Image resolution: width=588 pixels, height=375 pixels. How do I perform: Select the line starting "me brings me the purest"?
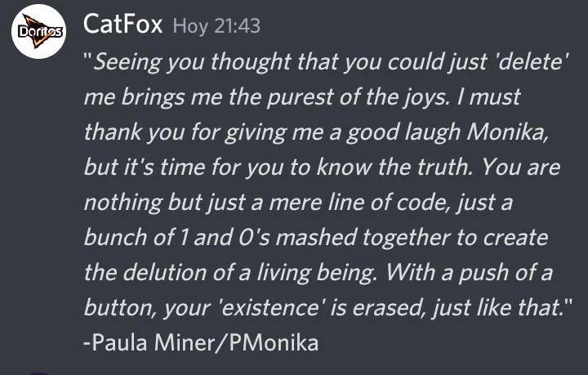[302, 97]
